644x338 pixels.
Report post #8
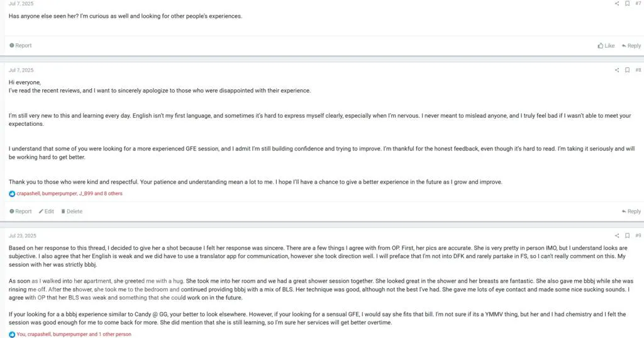coord(21,211)
